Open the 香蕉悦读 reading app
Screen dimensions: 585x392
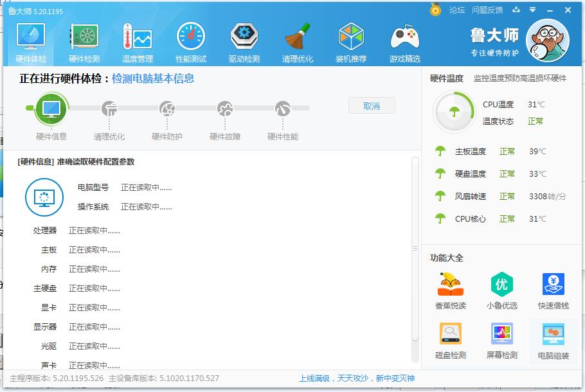pos(450,291)
